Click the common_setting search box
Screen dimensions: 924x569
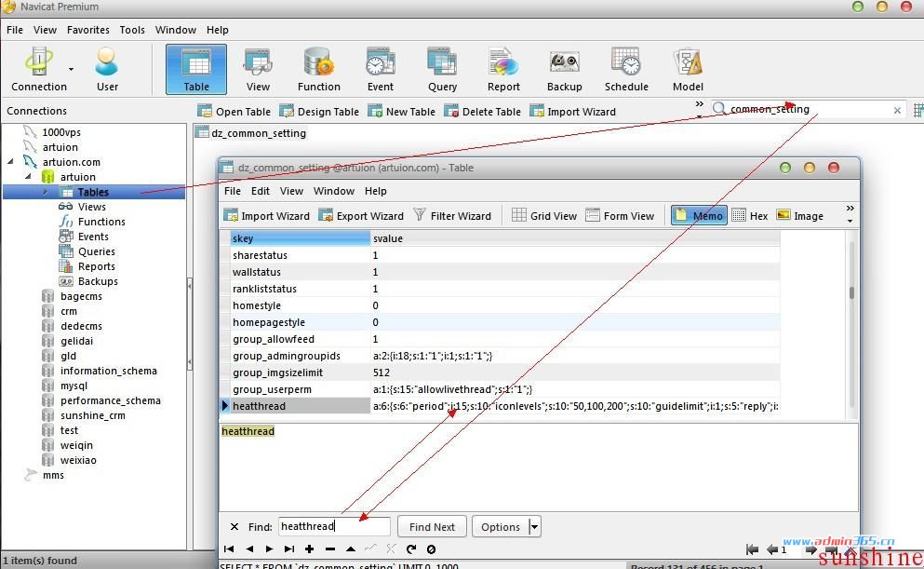tap(808, 110)
